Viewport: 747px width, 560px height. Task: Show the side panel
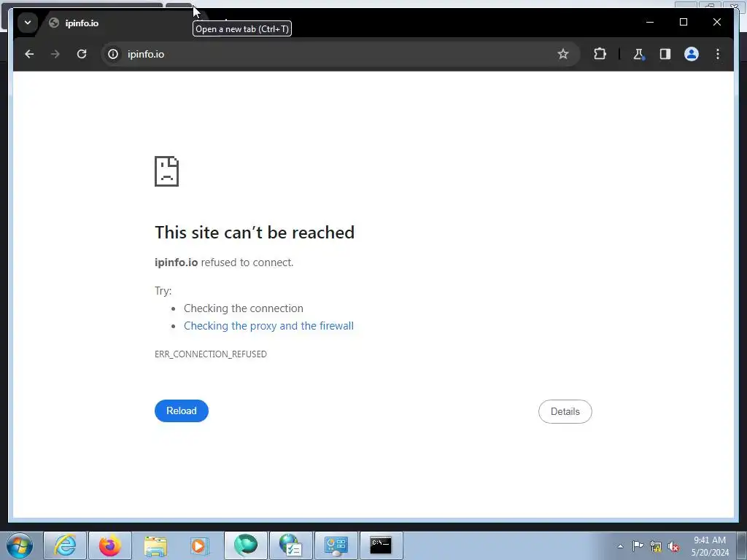click(x=665, y=54)
